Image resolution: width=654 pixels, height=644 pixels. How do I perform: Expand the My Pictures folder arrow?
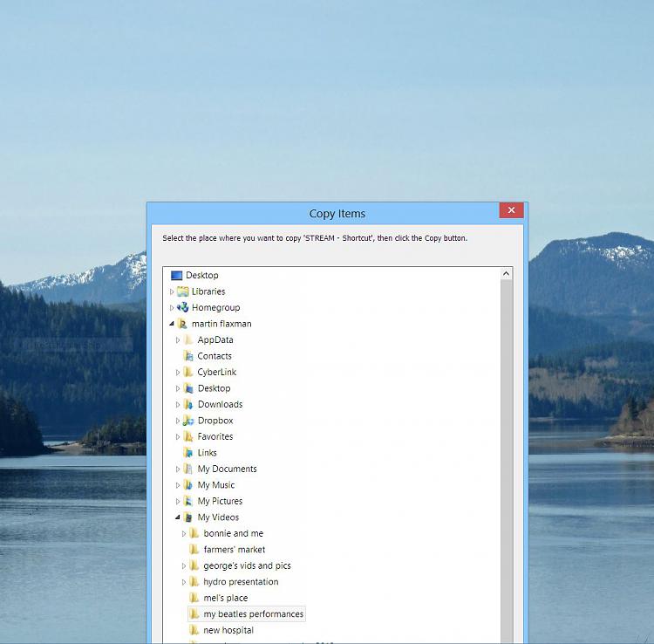click(178, 501)
